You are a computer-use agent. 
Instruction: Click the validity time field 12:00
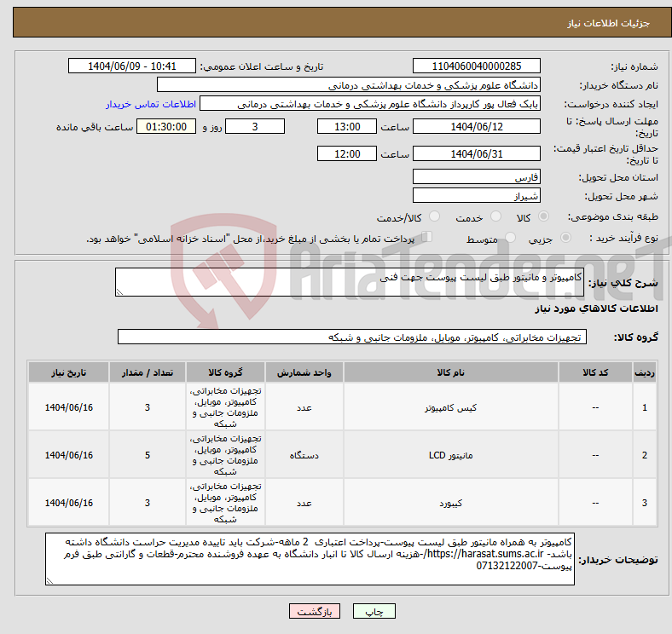(x=347, y=153)
